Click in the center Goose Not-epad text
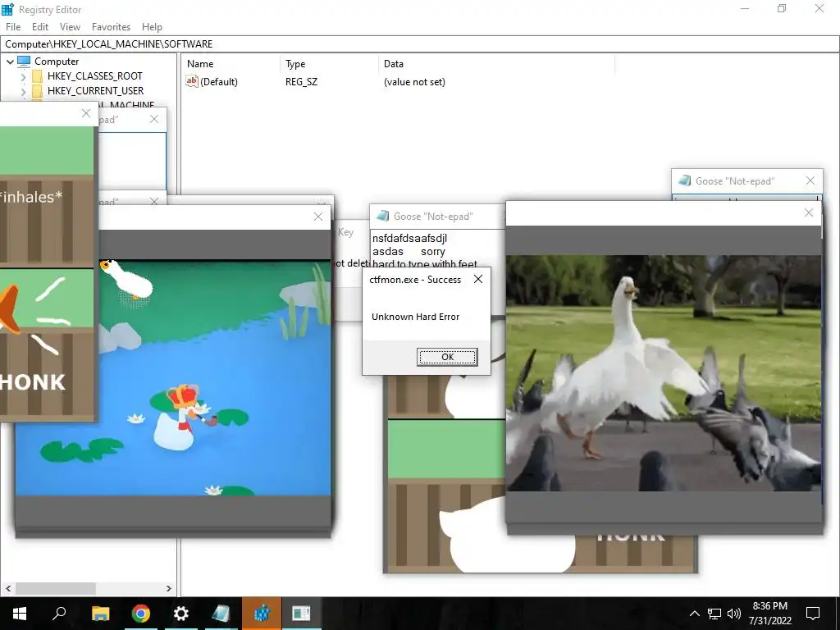The height and width of the screenshot is (630, 840). [x=436, y=249]
